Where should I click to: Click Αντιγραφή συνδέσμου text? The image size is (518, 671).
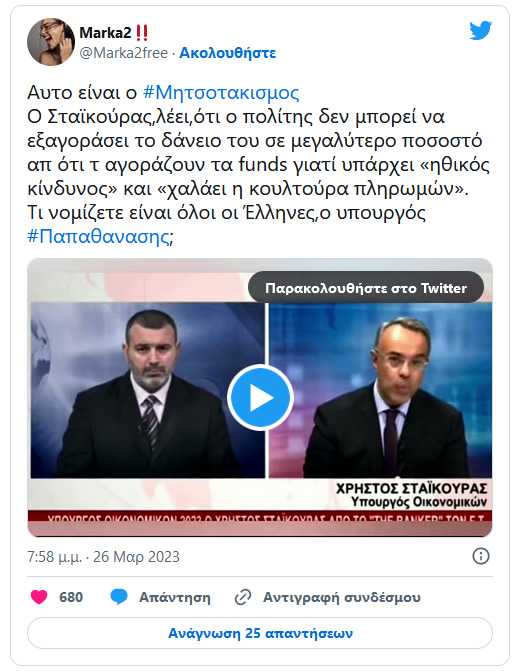pyautogui.click(x=342, y=597)
